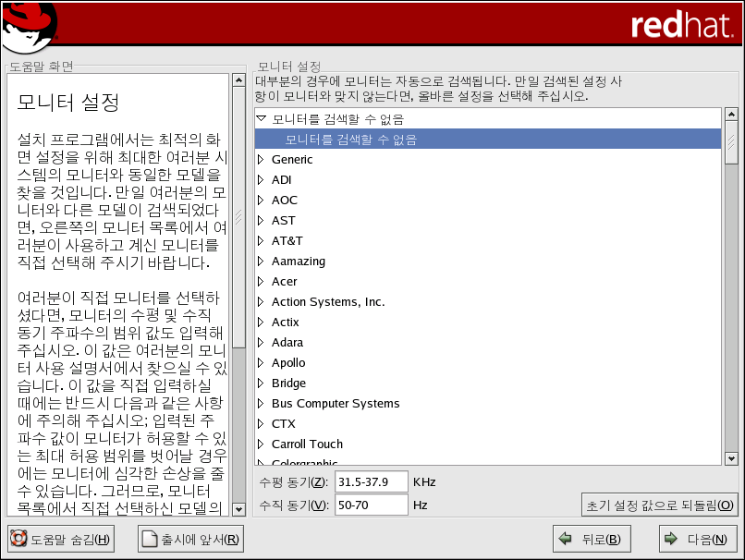
Task: Expand the Generic monitor category
Action: pos(261,159)
